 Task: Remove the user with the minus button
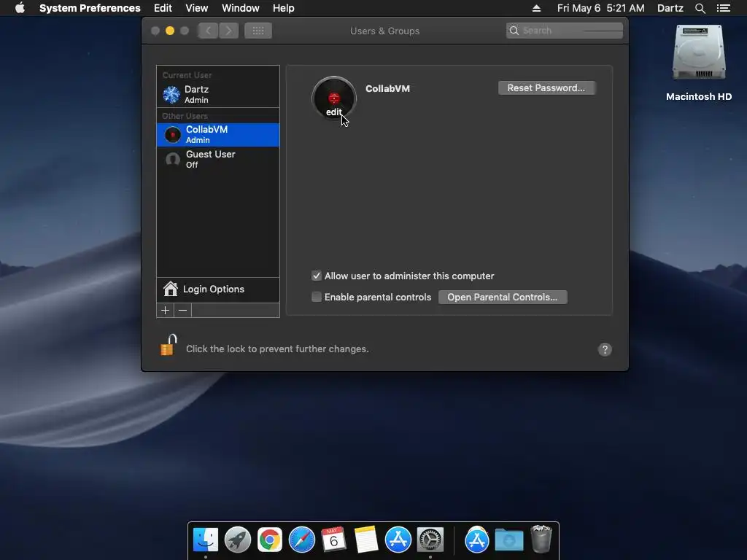(x=183, y=311)
